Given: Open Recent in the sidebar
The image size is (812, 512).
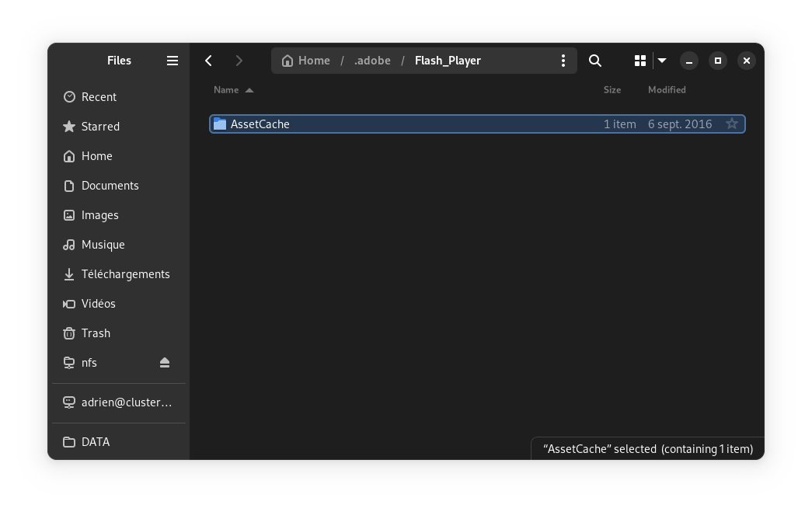Looking at the screenshot, I should (119, 97).
